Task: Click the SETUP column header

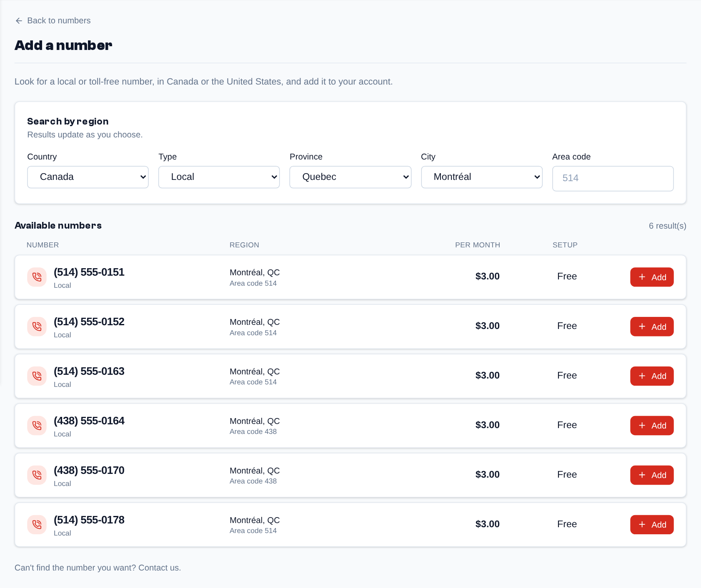Action: pos(565,245)
